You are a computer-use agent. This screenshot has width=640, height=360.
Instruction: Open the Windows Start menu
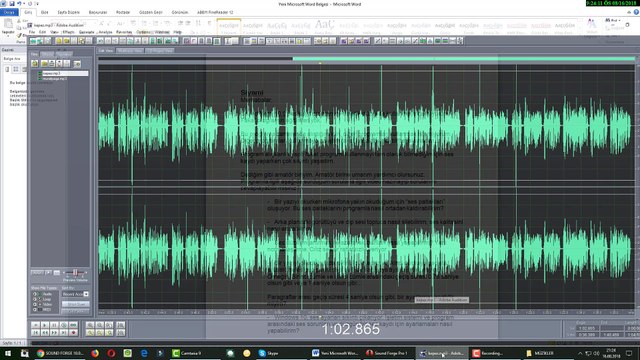(7, 353)
